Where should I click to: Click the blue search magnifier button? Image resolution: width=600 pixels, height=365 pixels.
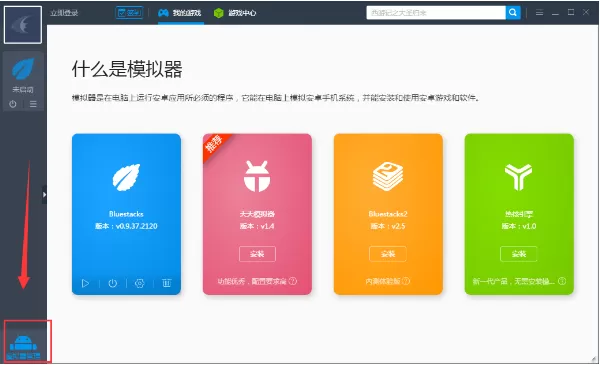coord(513,13)
